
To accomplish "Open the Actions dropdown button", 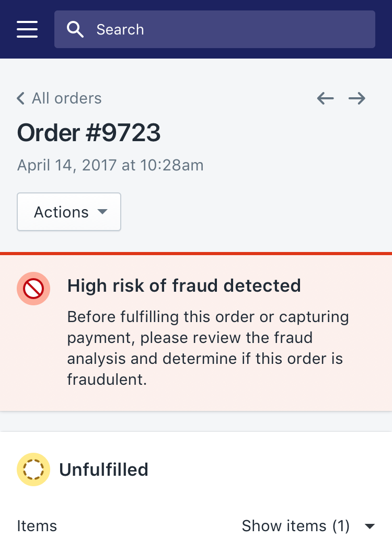I will tap(69, 212).
